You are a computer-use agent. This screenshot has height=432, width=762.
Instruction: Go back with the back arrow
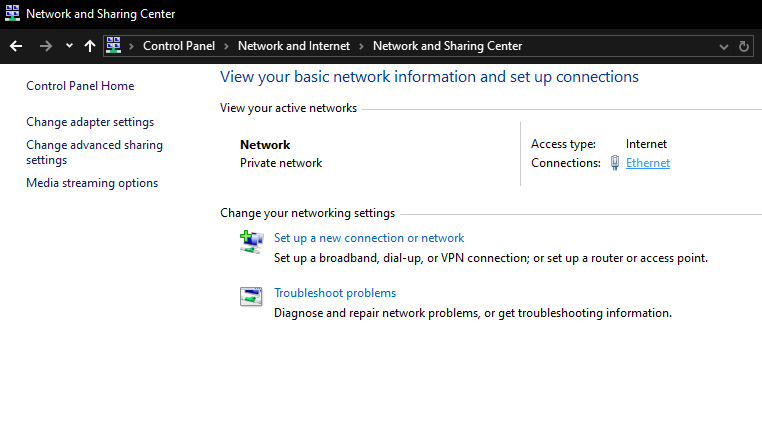click(x=16, y=46)
